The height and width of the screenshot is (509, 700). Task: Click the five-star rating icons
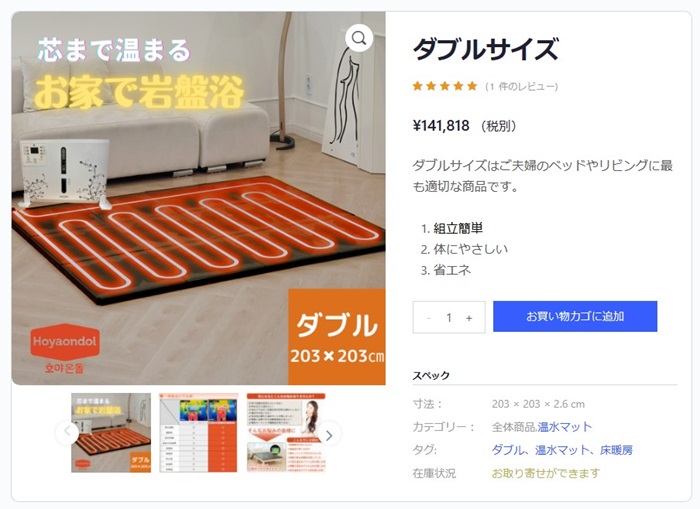click(x=445, y=86)
